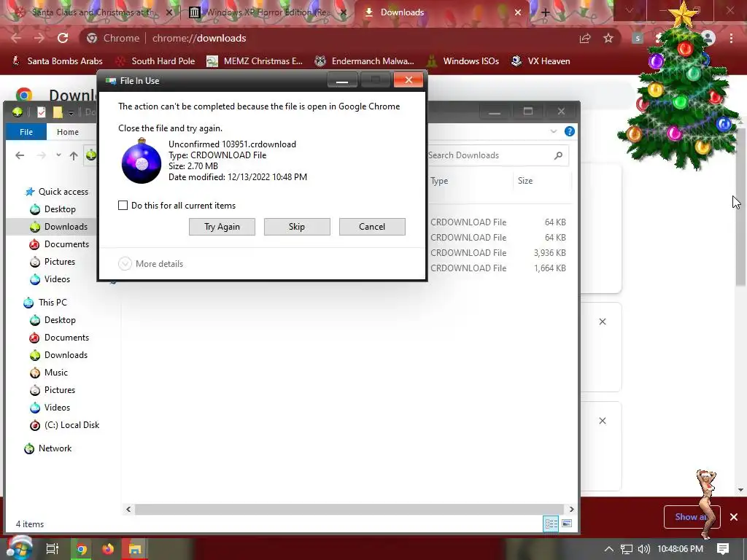Select Quick access in navigation pane
Screen dimensions: 747x560
pyautogui.click(x=56, y=192)
